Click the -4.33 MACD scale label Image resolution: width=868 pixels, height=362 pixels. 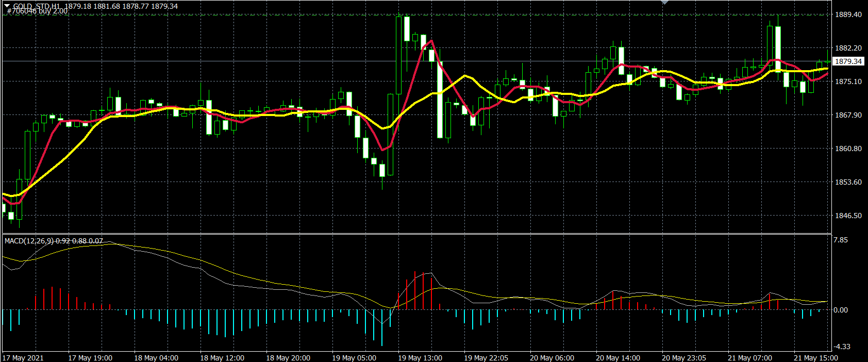[x=842, y=347]
